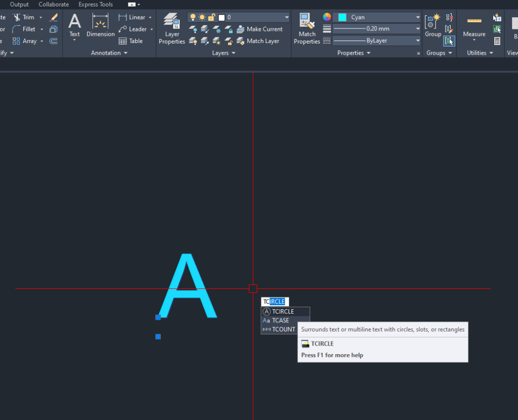Click the Match Properties tool
Viewport: 518px width, 420px height.
[x=307, y=28]
